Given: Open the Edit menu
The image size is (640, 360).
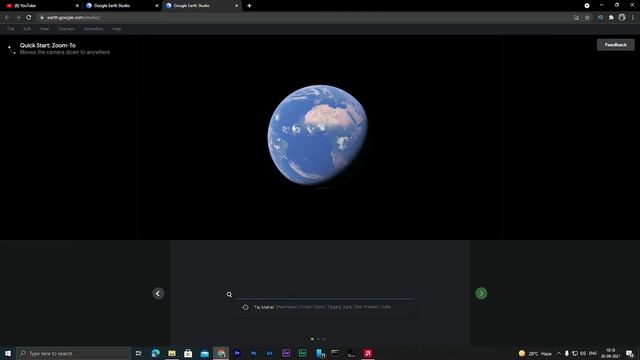Looking at the screenshot, I should [x=27, y=29].
